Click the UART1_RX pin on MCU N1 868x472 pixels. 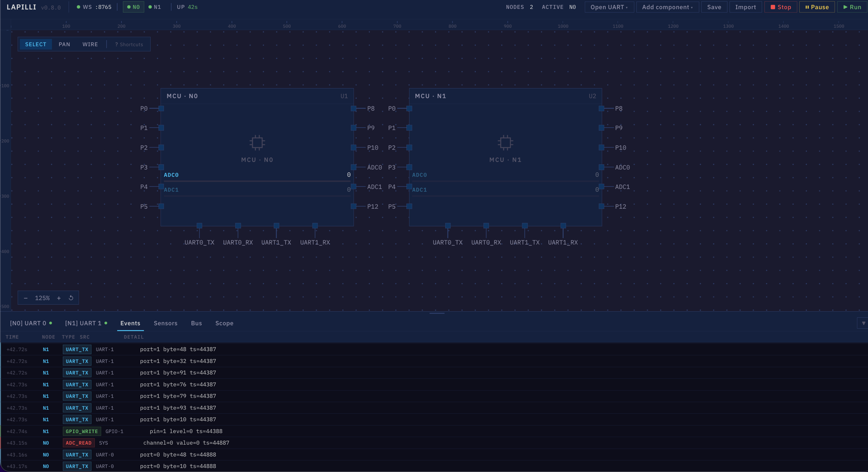pos(563,226)
